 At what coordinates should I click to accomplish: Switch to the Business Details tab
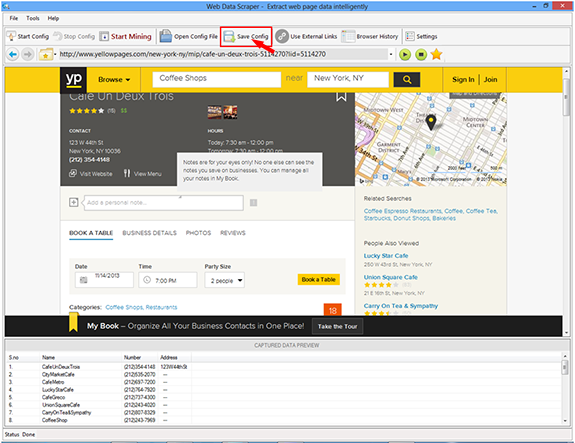coord(149,233)
